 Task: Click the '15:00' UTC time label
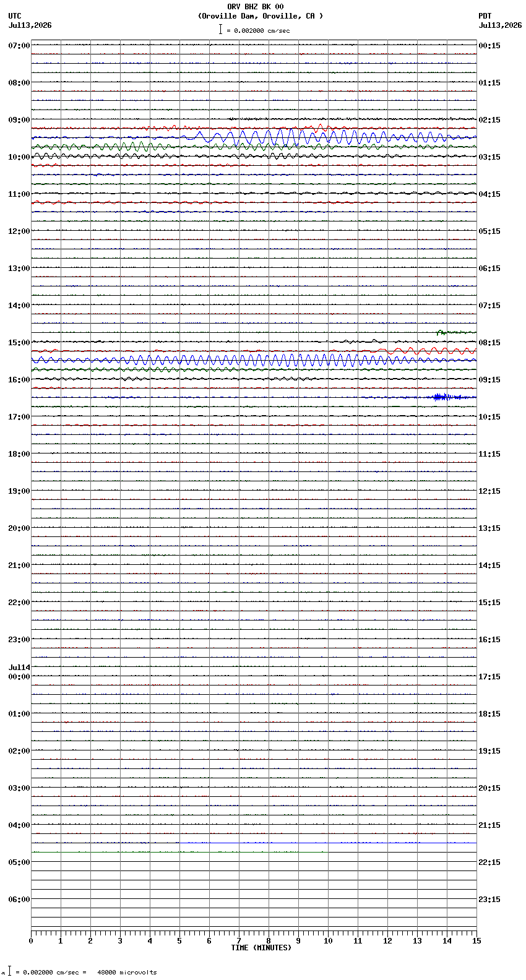tap(19, 343)
